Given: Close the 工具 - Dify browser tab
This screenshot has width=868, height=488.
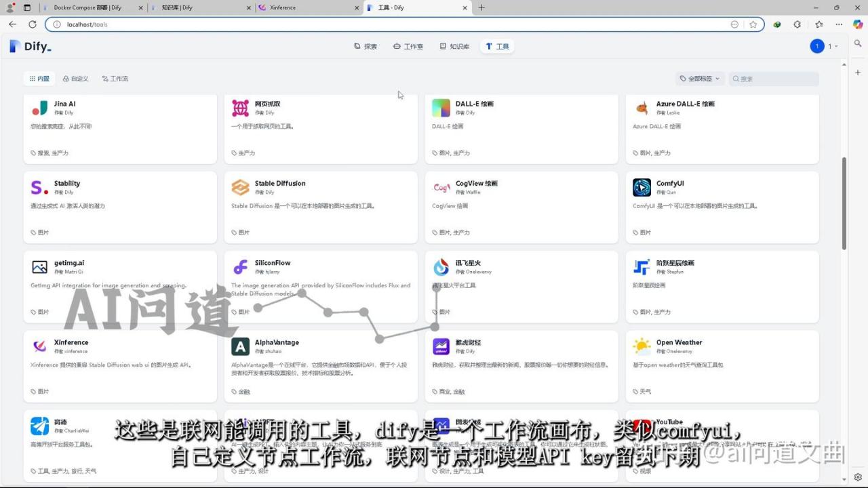Looking at the screenshot, I should coord(465,7).
